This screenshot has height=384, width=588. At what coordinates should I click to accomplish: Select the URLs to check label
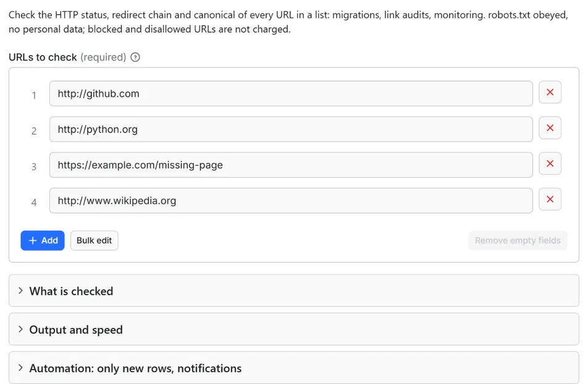[x=43, y=57]
